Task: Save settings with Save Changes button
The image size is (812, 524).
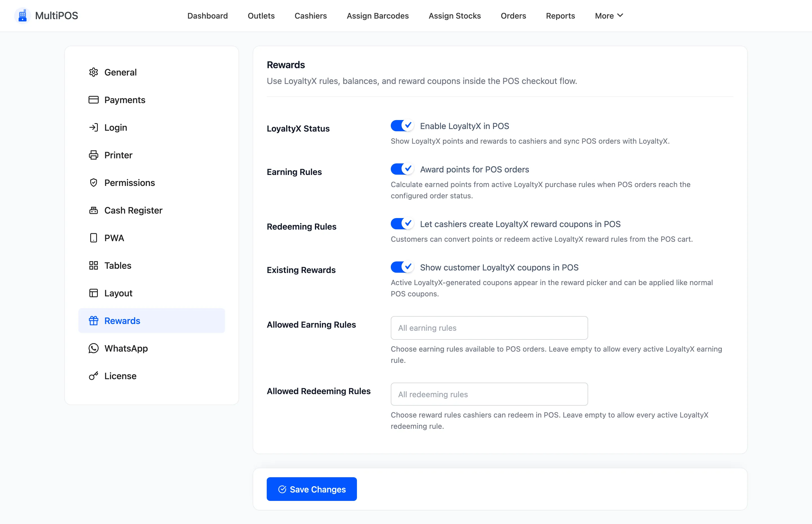Action: pyautogui.click(x=312, y=489)
